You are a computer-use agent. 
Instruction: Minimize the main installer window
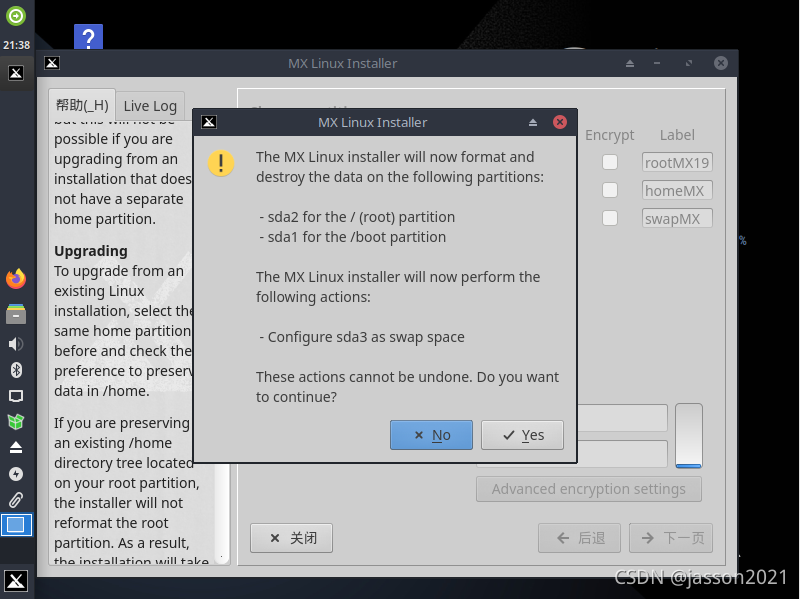tap(657, 63)
